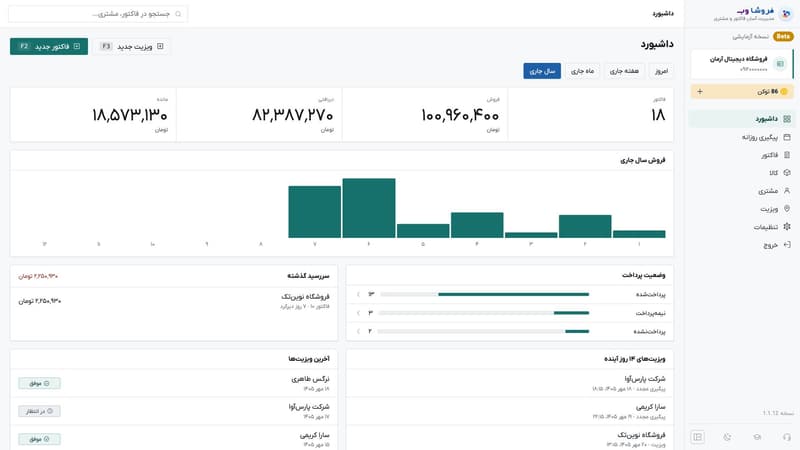Click the داشبورد breadcrumb in top bar
The image size is (800, 450).
[x=663, y=13]
